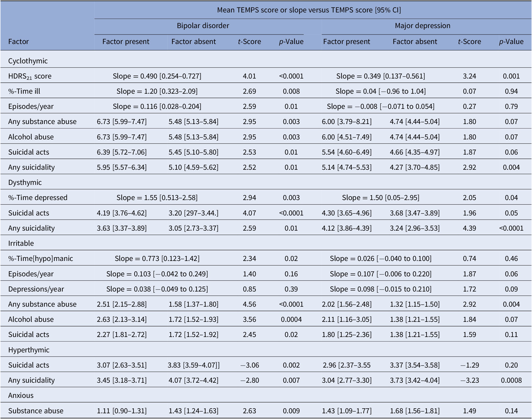Click the 'Cyclothymic' section heading
Image resolution: width=532 pixels, height=419 pixels.
click(28, 61)
